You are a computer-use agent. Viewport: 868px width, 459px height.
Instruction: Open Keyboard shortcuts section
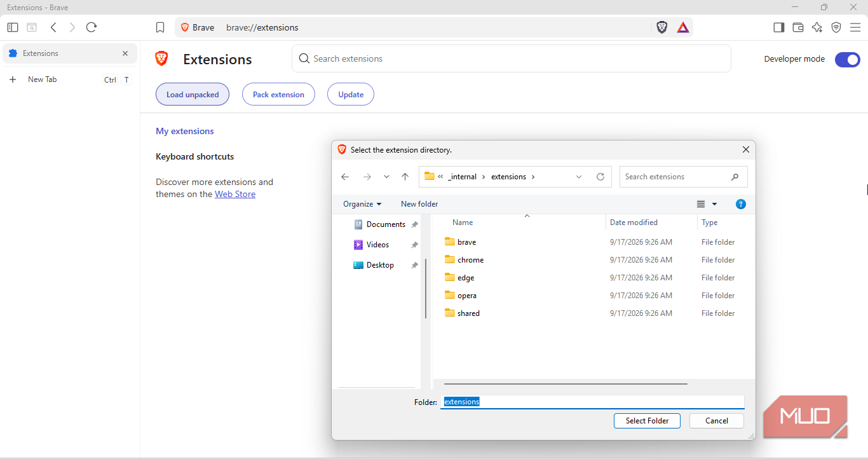[x=195, y=156]
